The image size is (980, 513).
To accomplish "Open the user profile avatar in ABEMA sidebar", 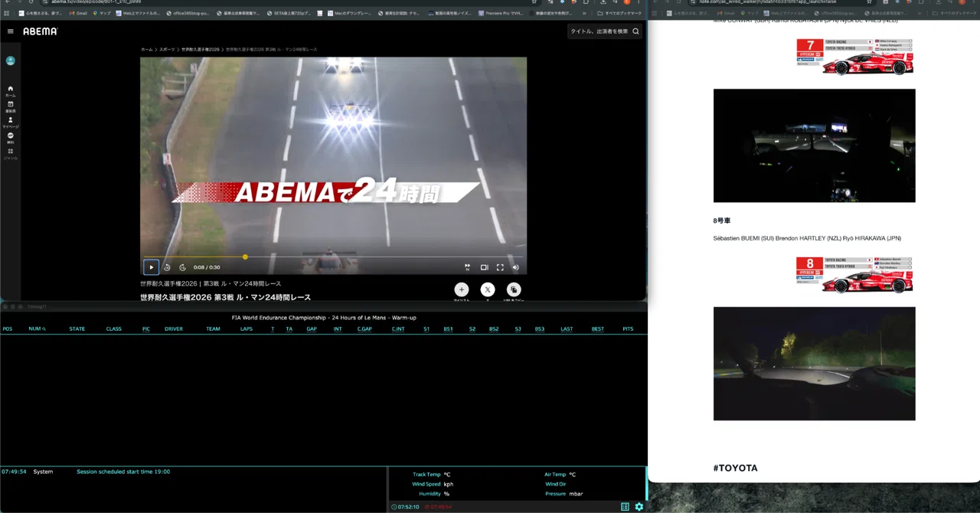I will [11, 60].
